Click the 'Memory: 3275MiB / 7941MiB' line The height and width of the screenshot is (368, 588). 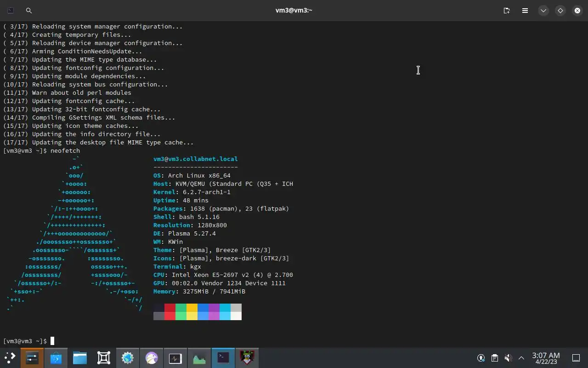click(x=199, y=292)
